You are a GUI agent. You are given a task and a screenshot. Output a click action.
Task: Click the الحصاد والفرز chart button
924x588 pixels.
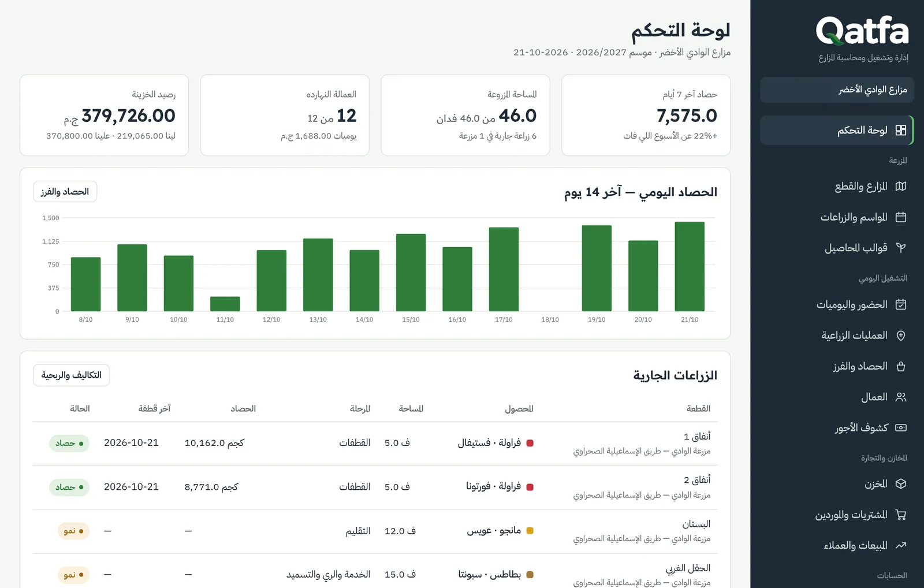[65, 192]
